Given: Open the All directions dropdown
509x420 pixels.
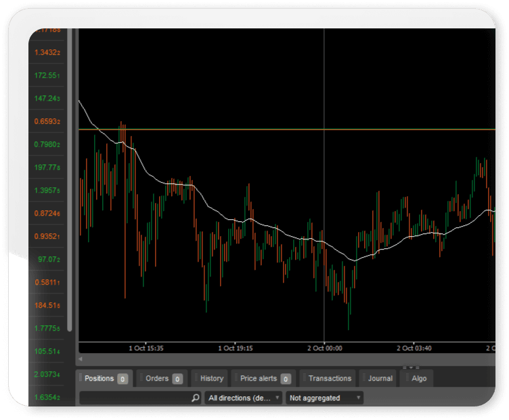Looking at the screenshot, I should pos(244,398).
